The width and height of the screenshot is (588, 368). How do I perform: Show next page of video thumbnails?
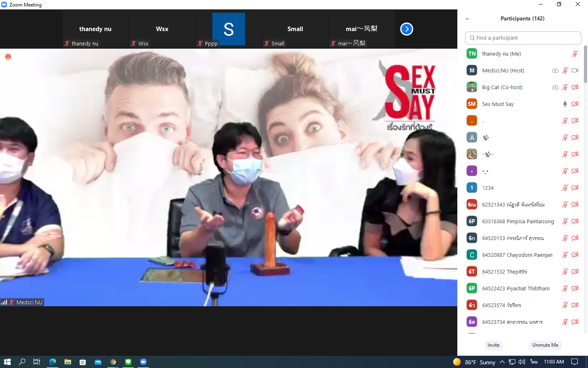point(406,29)
